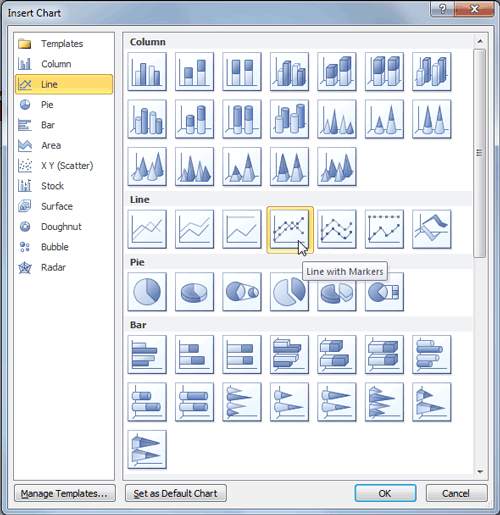Open the Bar chart category
Image resolution: width=500 pixels, height=515 pixels.
tap(64, 125)
